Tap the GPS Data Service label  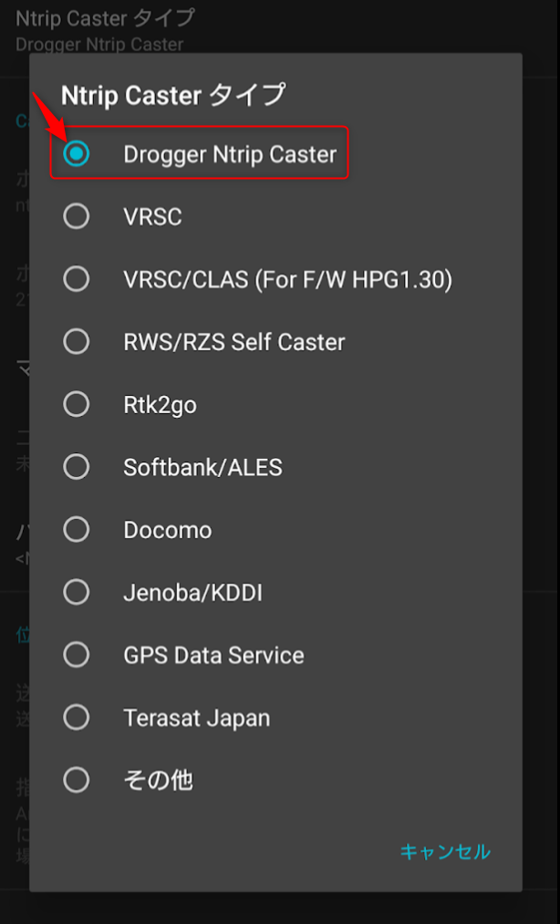(x=213, y=655)
